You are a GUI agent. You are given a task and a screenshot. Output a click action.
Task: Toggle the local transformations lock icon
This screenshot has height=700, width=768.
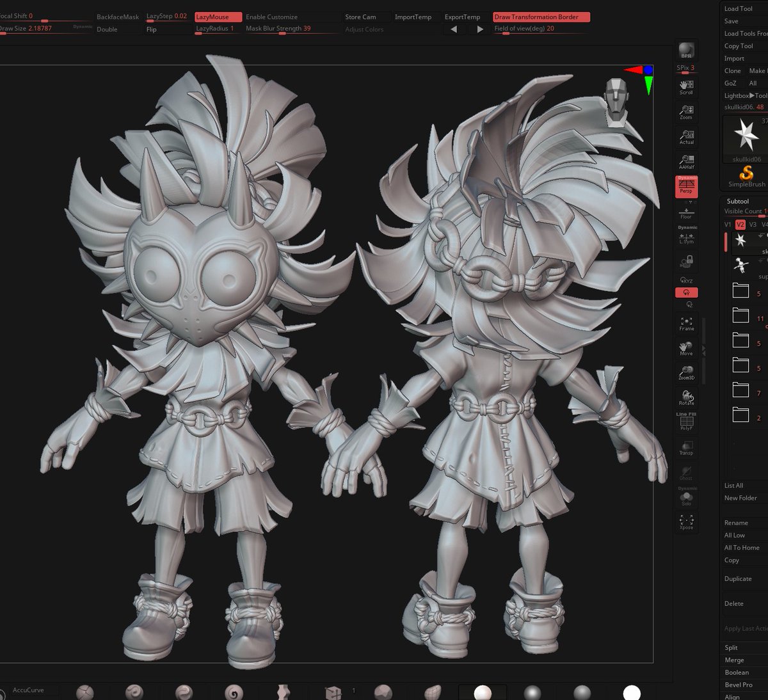[x=686, y=260]
